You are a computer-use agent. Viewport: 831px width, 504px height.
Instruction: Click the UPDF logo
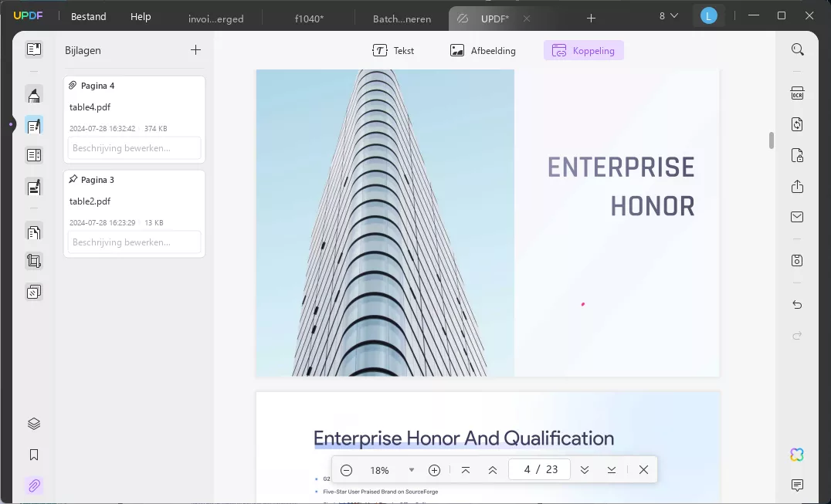pos(28,16)
